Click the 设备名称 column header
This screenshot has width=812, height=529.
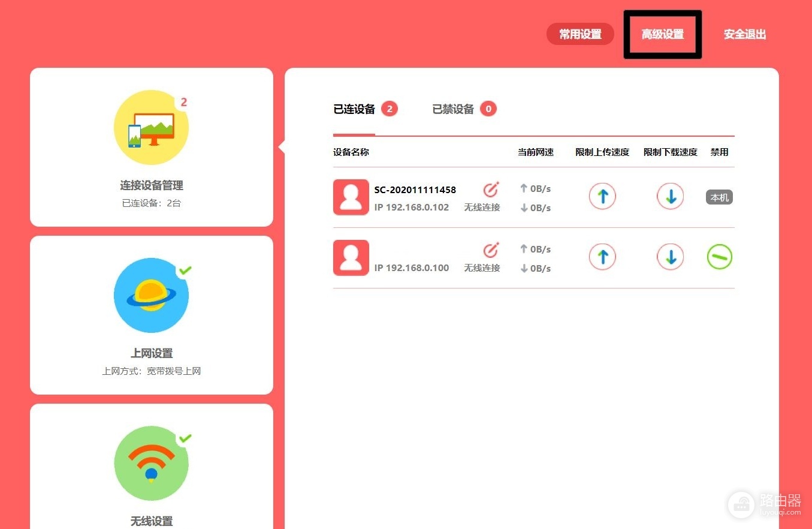(x=351, y=152)
